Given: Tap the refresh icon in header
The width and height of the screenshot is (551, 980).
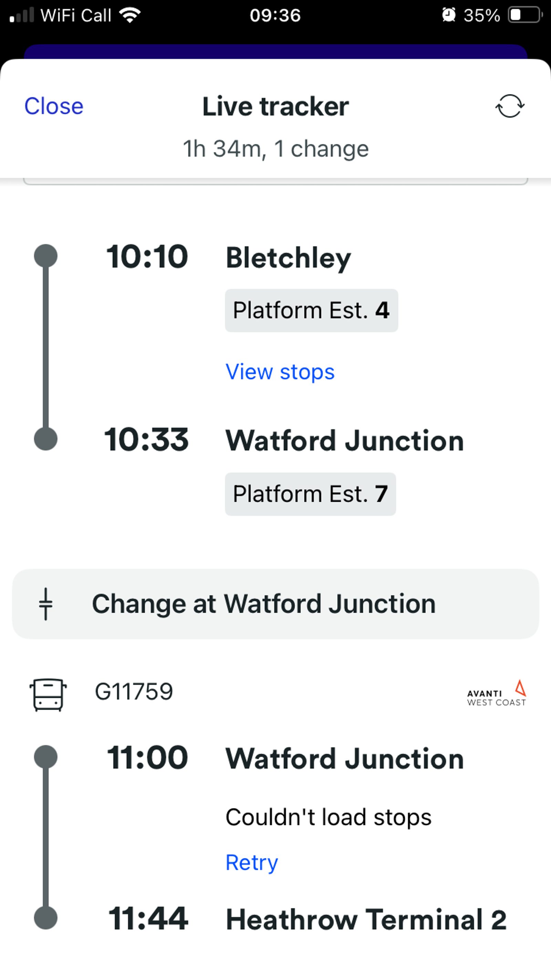Looking at the screenshot, I should [510, 106].
